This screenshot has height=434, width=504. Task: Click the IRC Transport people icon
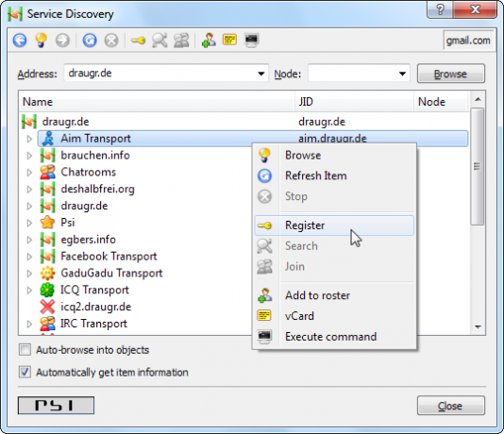coord(47,324)
